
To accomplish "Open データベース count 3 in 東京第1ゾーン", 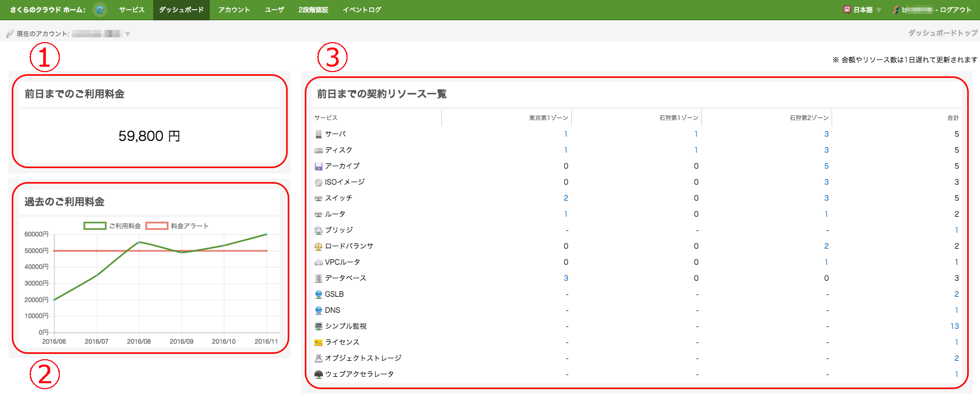I will [566, 278].
